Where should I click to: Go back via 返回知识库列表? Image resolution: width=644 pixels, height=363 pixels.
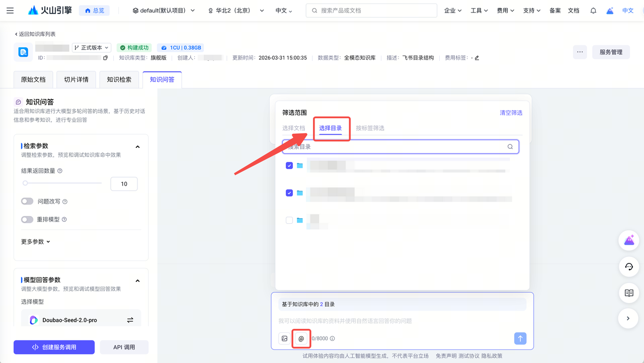(35, 34)
